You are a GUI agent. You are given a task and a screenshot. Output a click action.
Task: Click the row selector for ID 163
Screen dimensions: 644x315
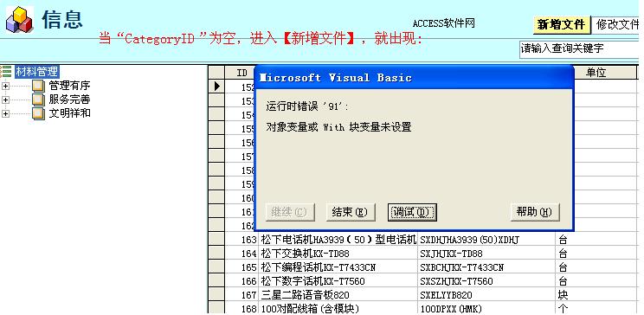(216, 239)
